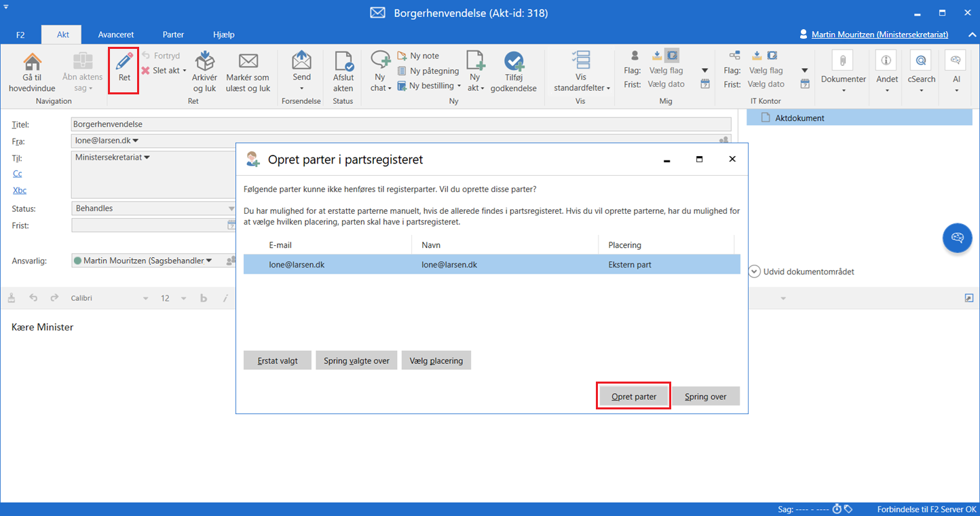980x516 pixels.
Task: Click the floating AI assistant button
Action: [x=957, y=238]
